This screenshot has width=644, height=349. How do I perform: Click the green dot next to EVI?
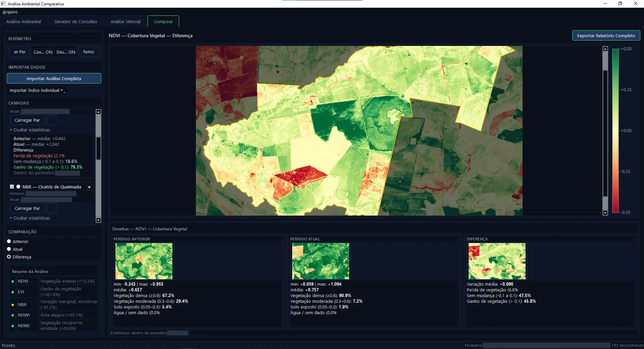click(x=13, y=292)
